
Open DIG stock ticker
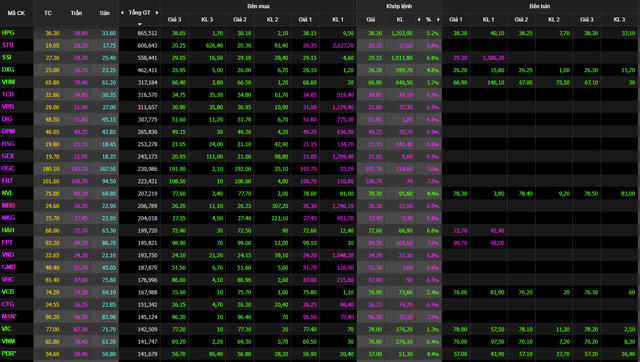[x=7, y=119]
